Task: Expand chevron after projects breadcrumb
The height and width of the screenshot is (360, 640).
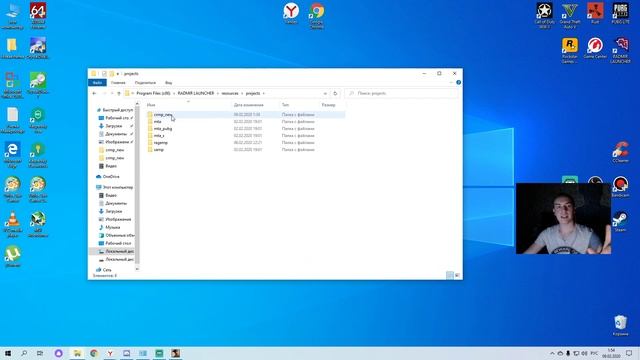Action: point(264,93)
